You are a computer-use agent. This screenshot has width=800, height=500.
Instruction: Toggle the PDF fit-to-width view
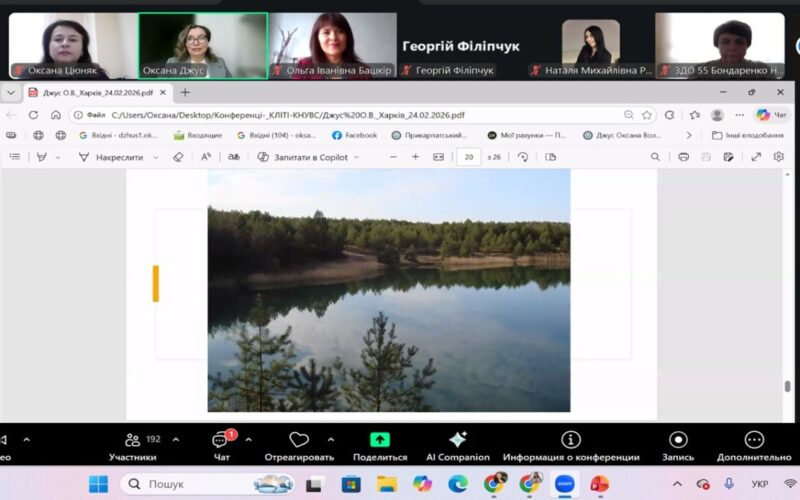[x=438, y=157]
